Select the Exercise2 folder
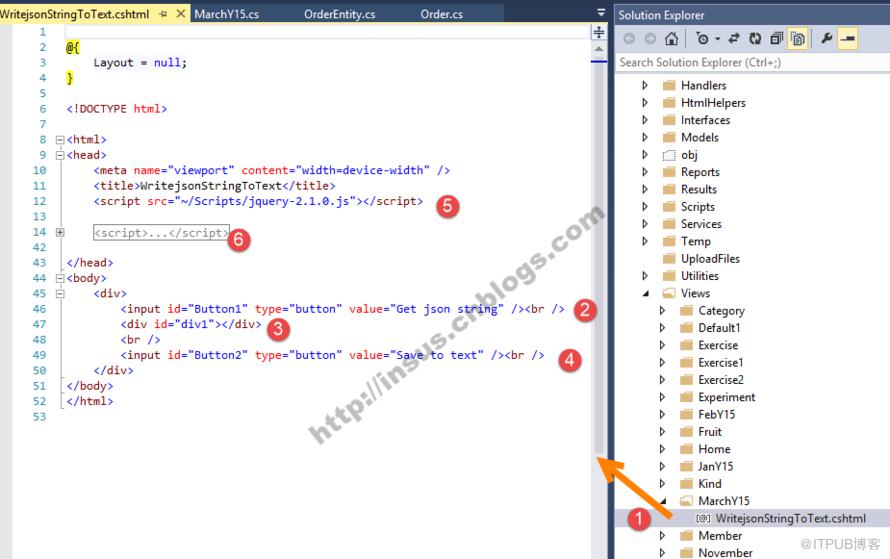The width and height of the screenshot is (890, 559). tap(721, 380)
